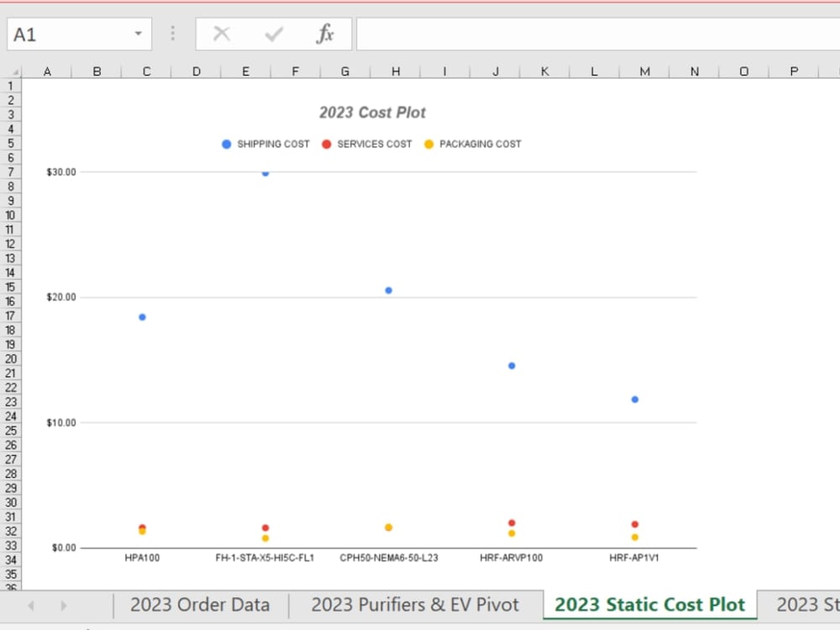The image size is (840, 630).
Task: Click into the formula bar input area
Action: [598, 34]
